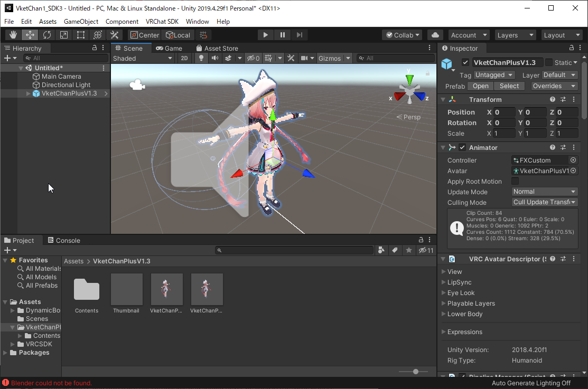
Task: Click the prefab Select button
Action: click(x=509, y=86)
